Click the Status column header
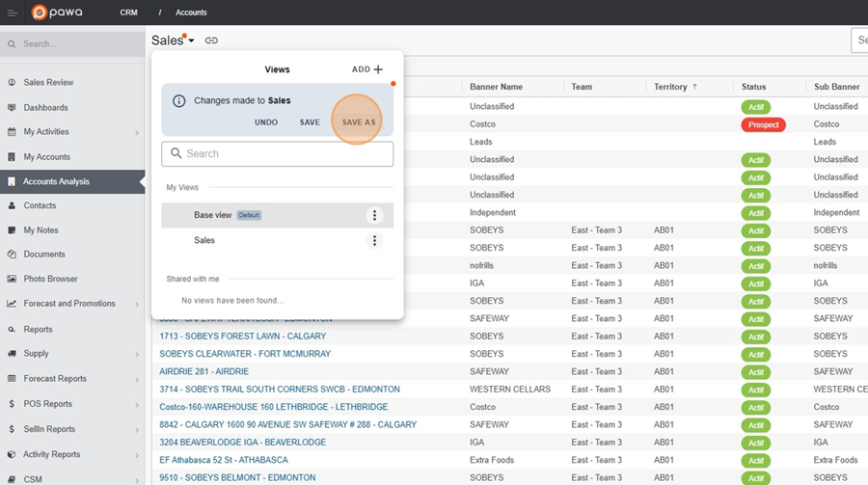 (x=753, y=87)
